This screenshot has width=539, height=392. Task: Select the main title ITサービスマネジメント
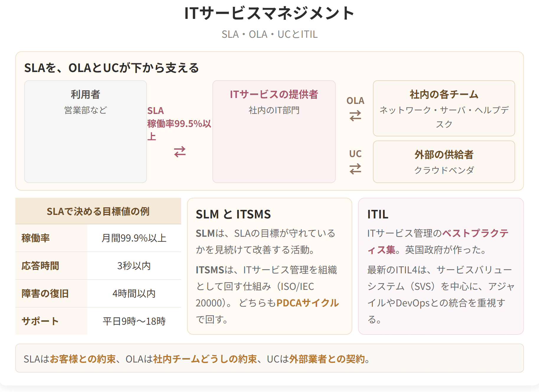[269, 13]
